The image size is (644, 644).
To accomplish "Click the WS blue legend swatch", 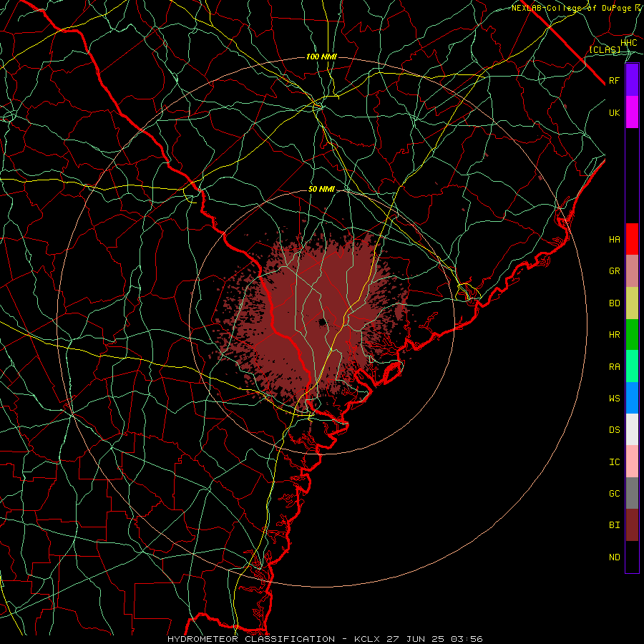I will pyautogui.click(x=632, y=398).
